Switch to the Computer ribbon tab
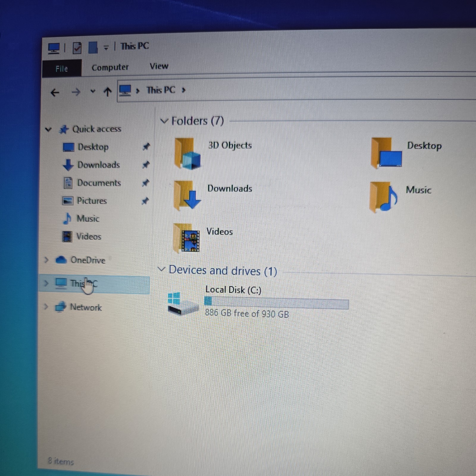Image resolution: width=476 pixels, height=476 pixels. pyautogui.click(x=110, y=67)
